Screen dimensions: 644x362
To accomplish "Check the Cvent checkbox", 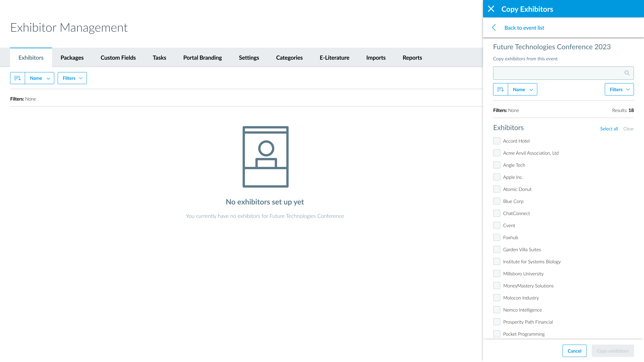I will (x=497, y=225).
